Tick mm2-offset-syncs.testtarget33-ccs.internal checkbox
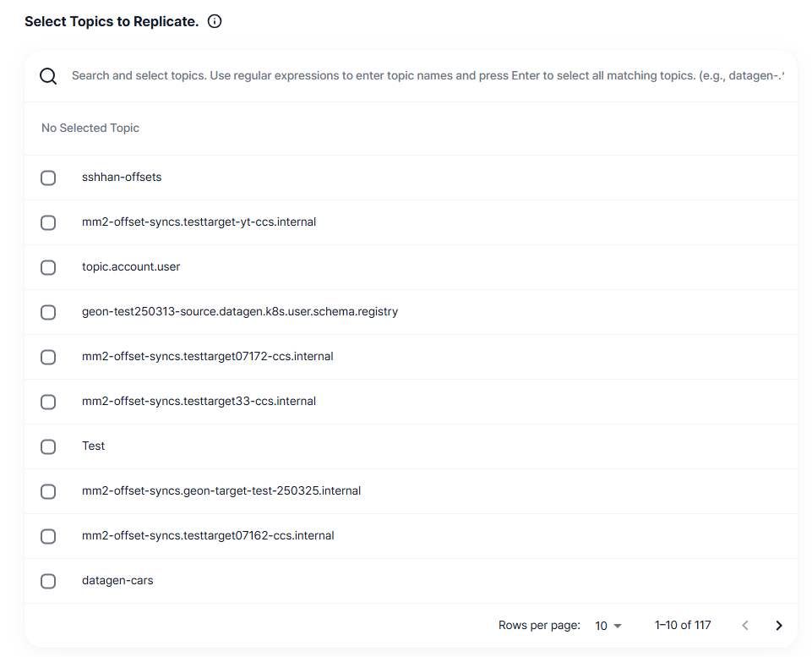Viewport: 812px width, 657px height. (48, 402)
